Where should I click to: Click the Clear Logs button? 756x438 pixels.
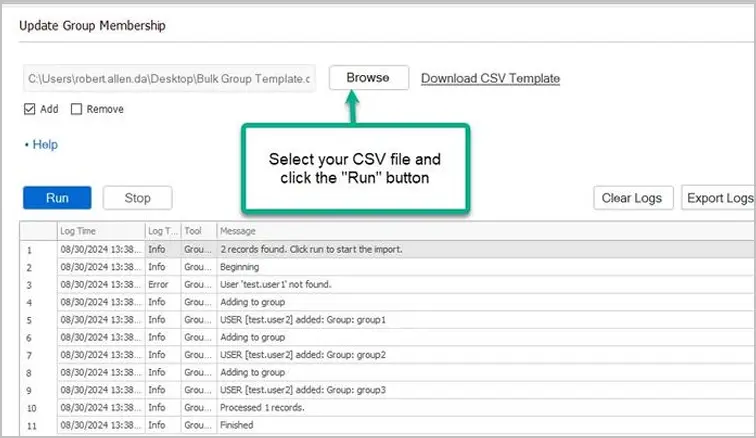(633, 198)
